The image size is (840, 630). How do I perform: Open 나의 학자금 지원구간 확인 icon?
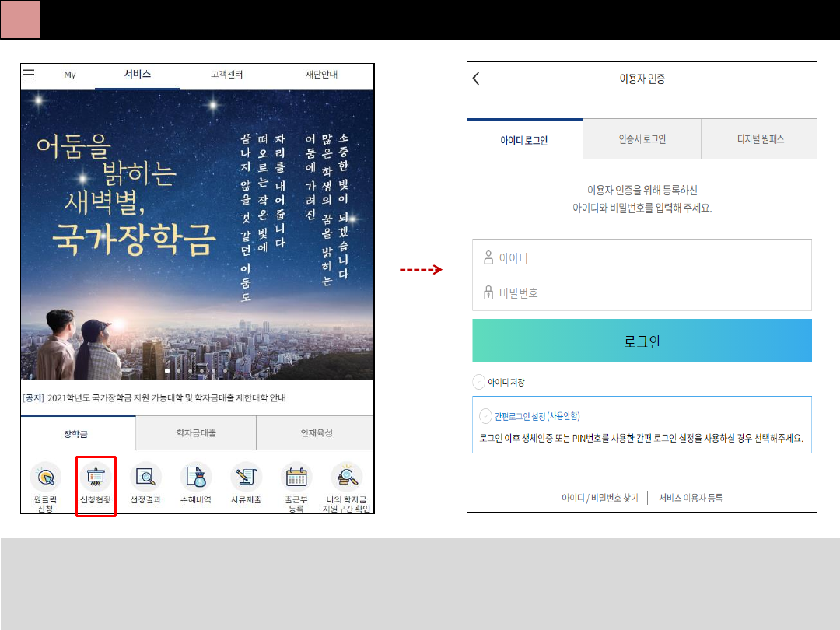coord(346,478)
